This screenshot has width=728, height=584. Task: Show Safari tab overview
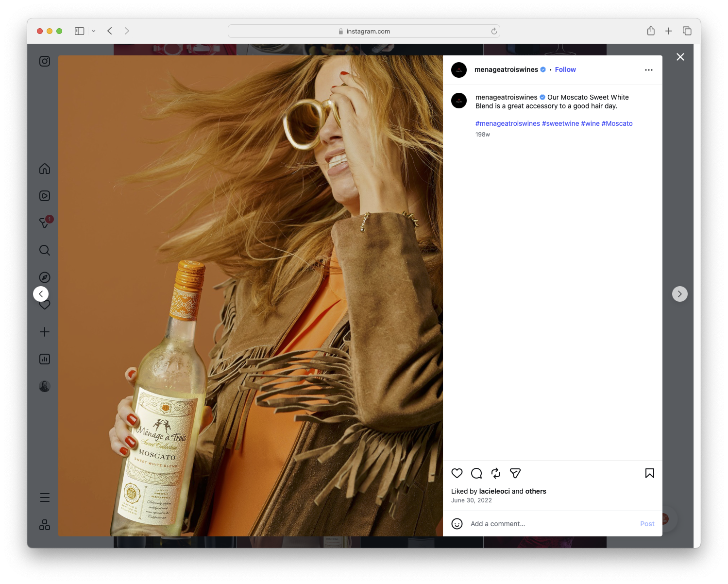(x=687, y=31)
